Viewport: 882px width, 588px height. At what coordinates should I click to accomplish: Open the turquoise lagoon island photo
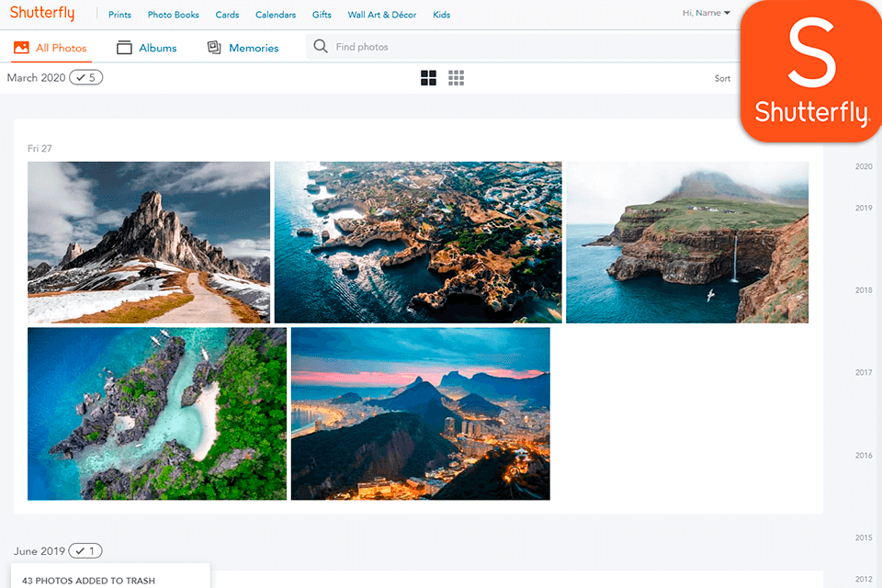(157, 413)
